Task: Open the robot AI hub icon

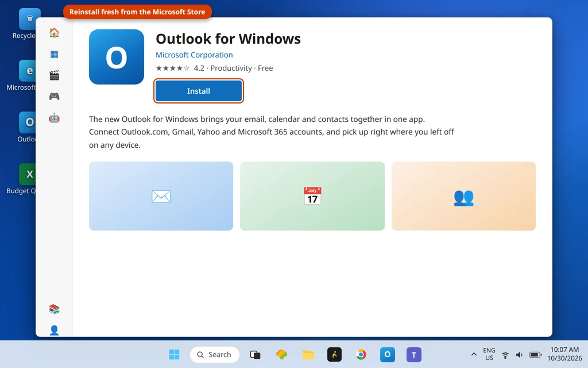Action: click(54, 118)
